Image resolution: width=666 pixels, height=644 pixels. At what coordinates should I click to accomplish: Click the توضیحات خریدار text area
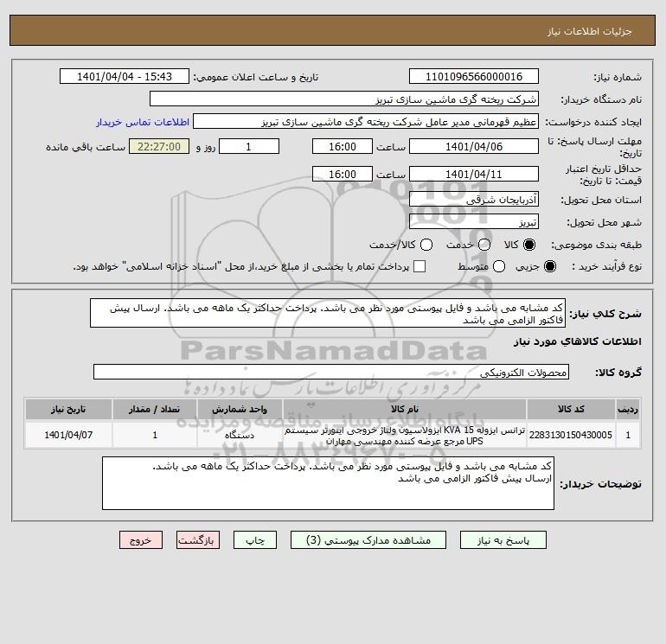(x=328, y=483)
